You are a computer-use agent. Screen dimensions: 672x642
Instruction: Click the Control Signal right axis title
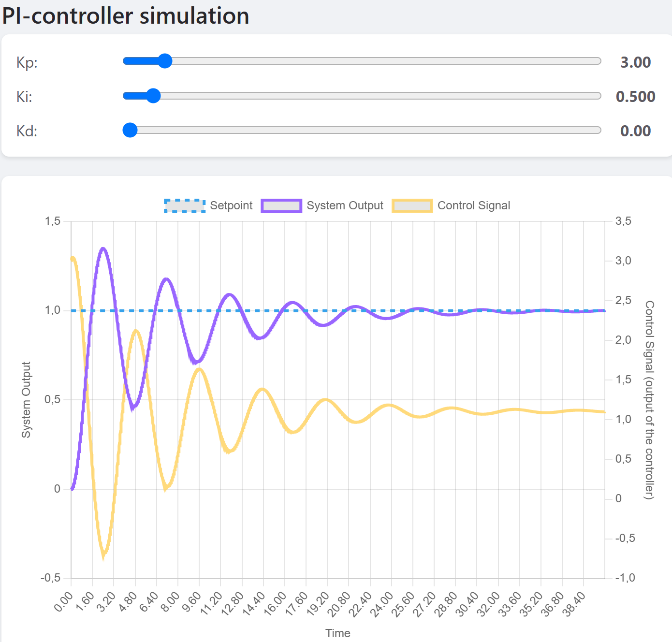(x=649, y=400)
